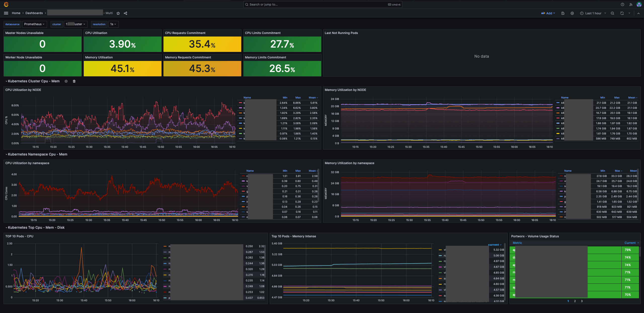Go to page 2 of Portworx table
This screenshot has width=644, height=313.
tap(575, 301)
